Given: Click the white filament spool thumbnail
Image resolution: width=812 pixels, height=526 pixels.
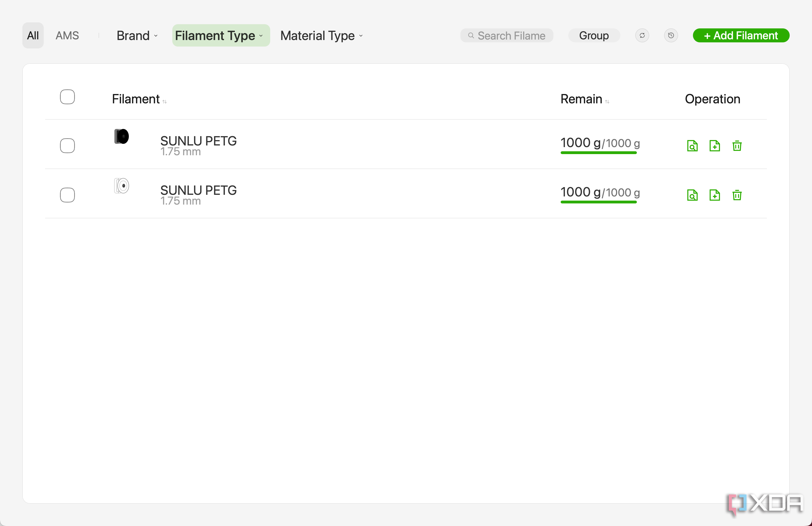Looking at the screenshot, I should point(121,186).
